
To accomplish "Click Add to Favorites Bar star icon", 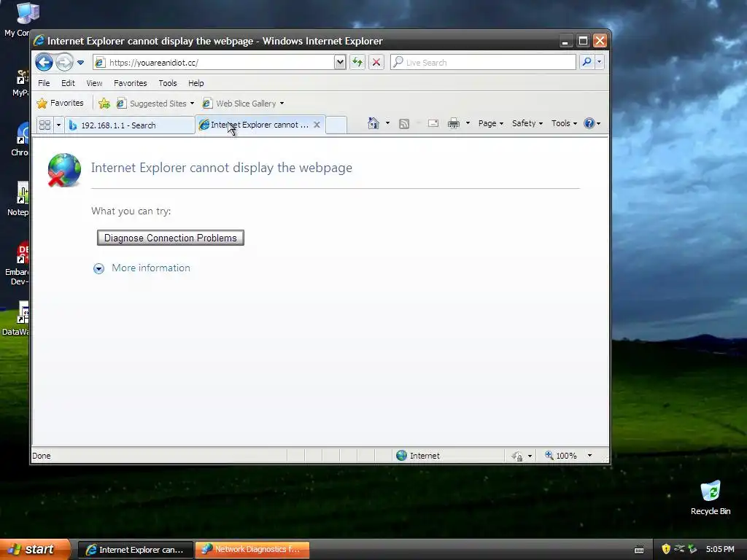I will [x=104, y=104].
